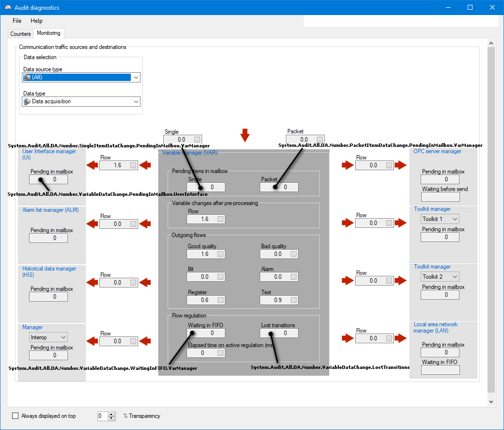This screenshot has width=504, height=430.
Task: Click the brown arrow next to Toolkit 2 Flow field
Action: point(347,280)
